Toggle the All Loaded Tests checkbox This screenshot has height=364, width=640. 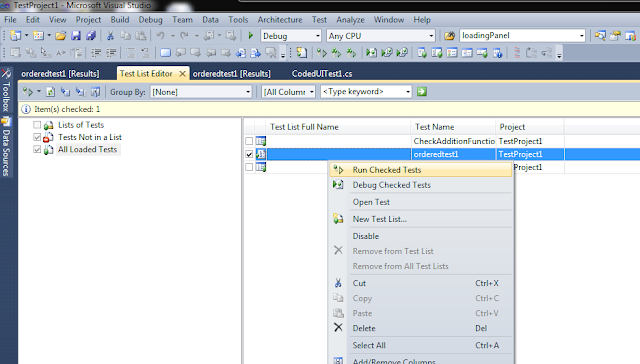coord(37,149)
